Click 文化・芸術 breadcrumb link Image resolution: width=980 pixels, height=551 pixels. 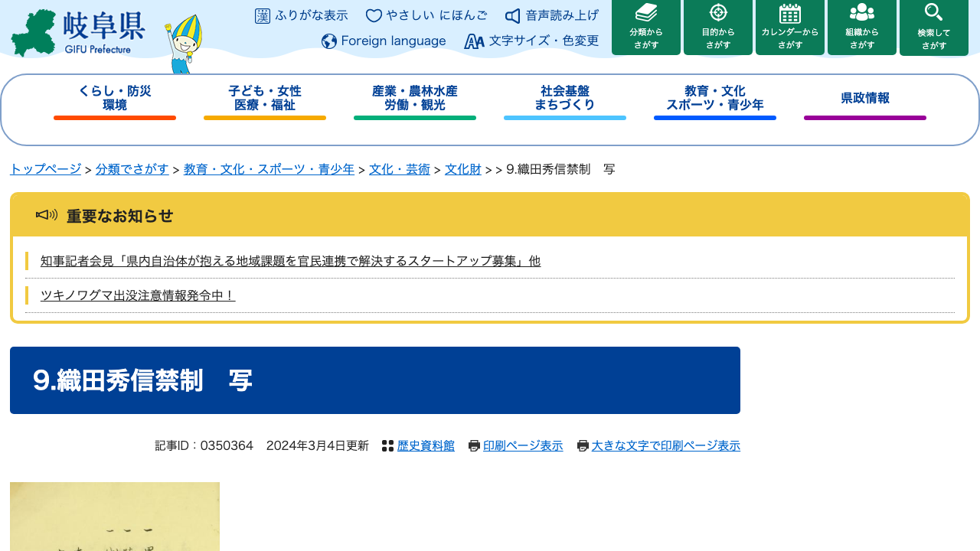coord(400,169)
